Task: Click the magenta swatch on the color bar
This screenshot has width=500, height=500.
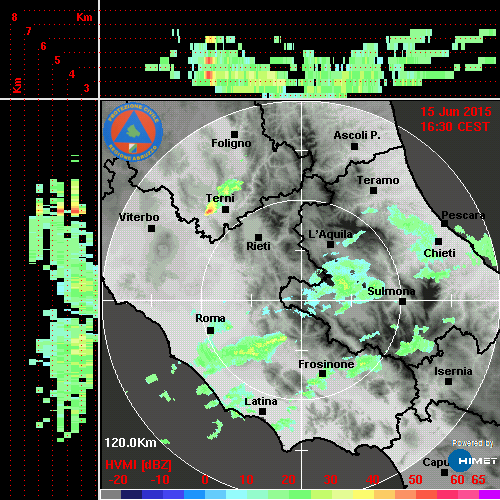Action: (x=489, y=495)
